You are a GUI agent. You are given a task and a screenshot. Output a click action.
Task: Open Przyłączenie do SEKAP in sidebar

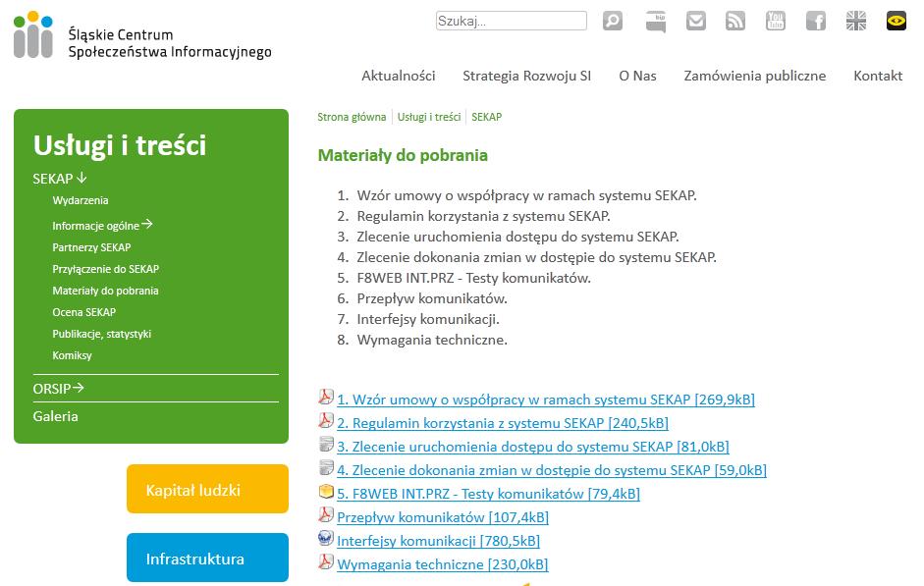point(105,269)
